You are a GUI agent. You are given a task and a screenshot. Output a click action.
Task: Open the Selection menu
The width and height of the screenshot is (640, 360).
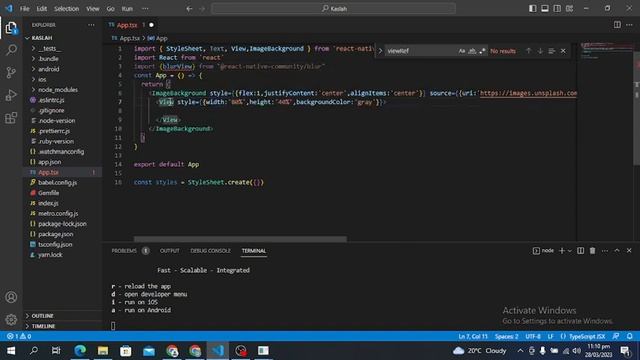tap(67, 8)
